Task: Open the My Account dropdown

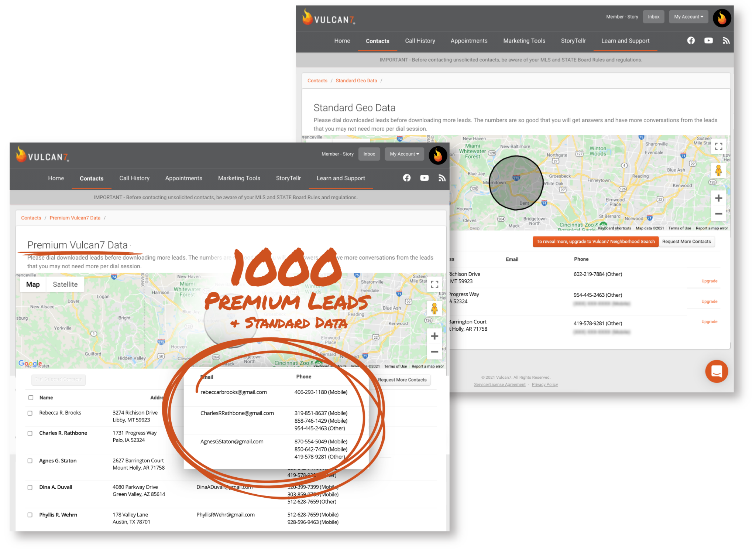Action: [404, 154]
